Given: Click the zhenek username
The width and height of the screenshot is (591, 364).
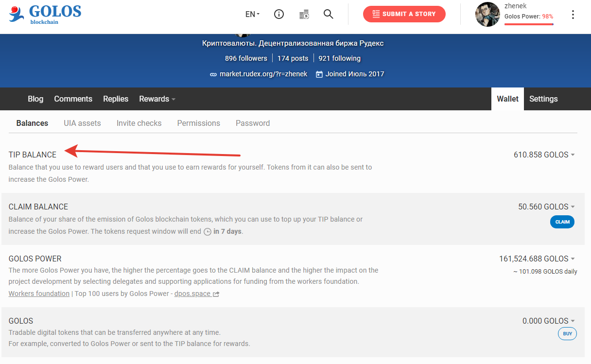Looking at the screenshot, I should tap(516, 6).
